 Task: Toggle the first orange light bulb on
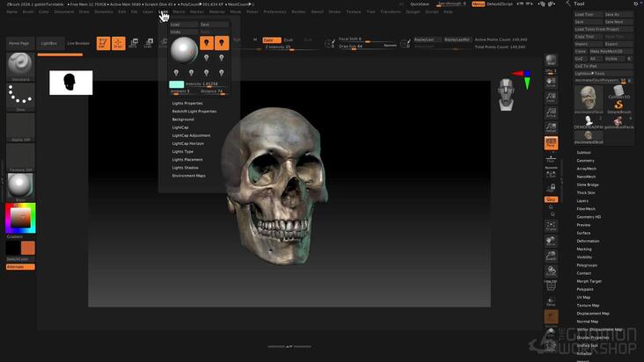pos(206,43)
